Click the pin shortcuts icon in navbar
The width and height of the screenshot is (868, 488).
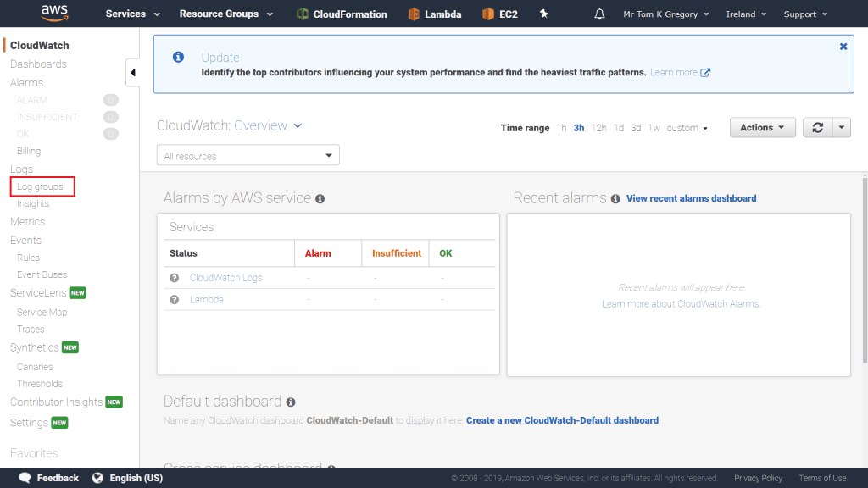tap(544, 14)
